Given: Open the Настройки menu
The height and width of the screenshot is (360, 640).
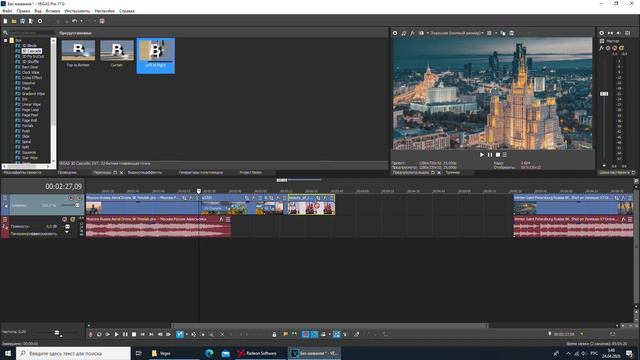Looking at the screenshot, I should pyautogui.click(x=104, y=11).
